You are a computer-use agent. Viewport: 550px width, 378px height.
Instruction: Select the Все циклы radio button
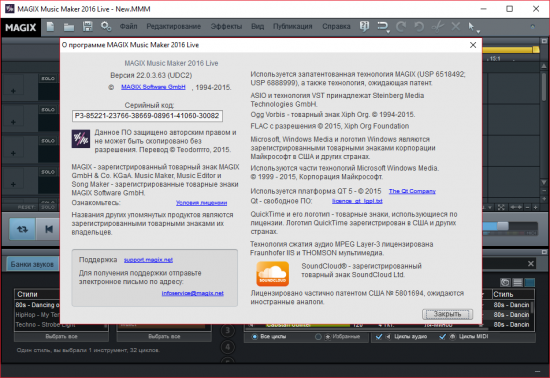[x=255, y=337]
